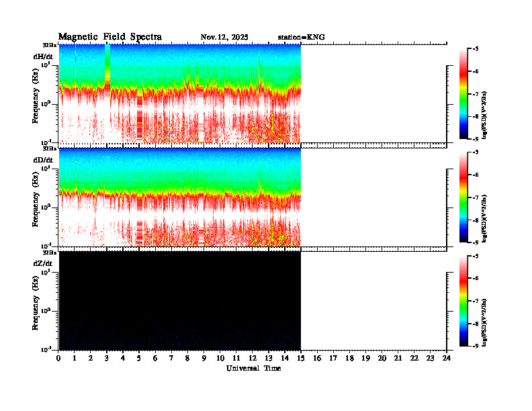Click the "Frequency (Hz)" label of dZ/dt panel

[36, 303]
